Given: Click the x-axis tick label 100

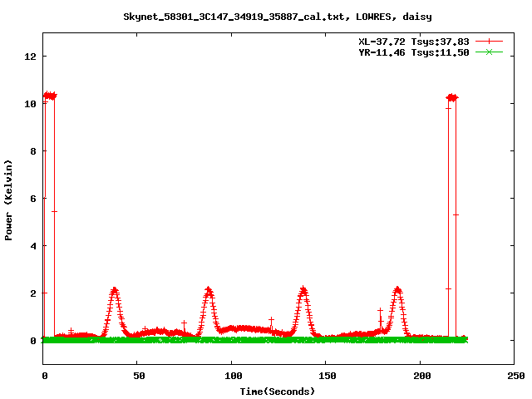Looking at the screenshot, I should click(x=234, y=376).
